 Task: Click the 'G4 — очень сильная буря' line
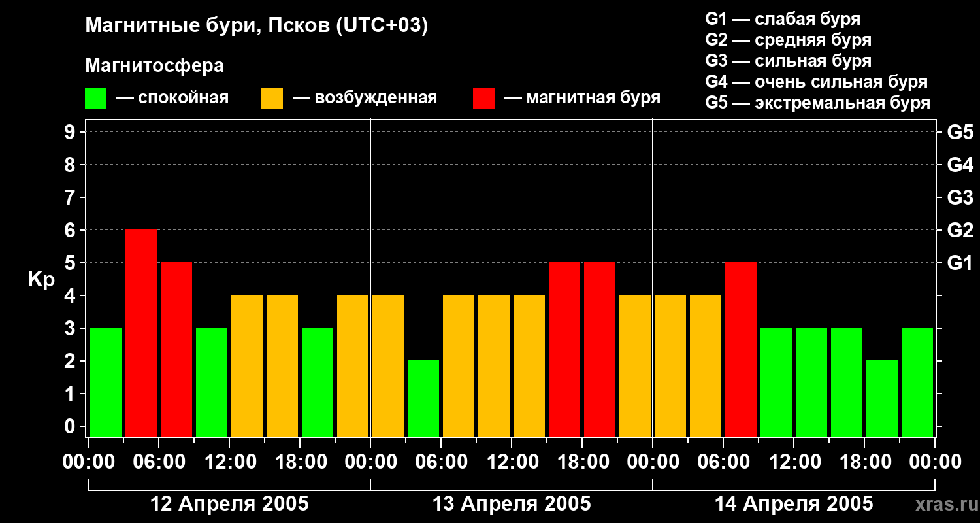tap(817, 82)
